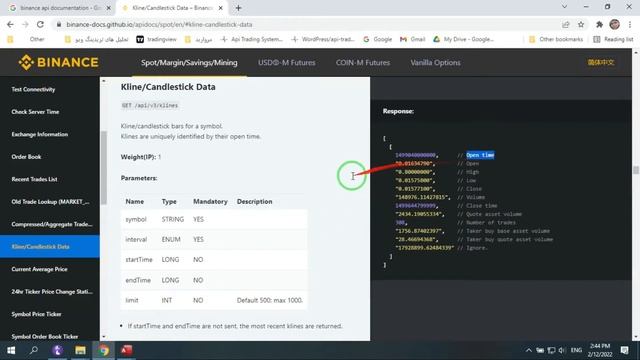This screenshot has height=360, width=640.
Task: Open the purple app icon on taskbar
Action: tap(58, 350)
